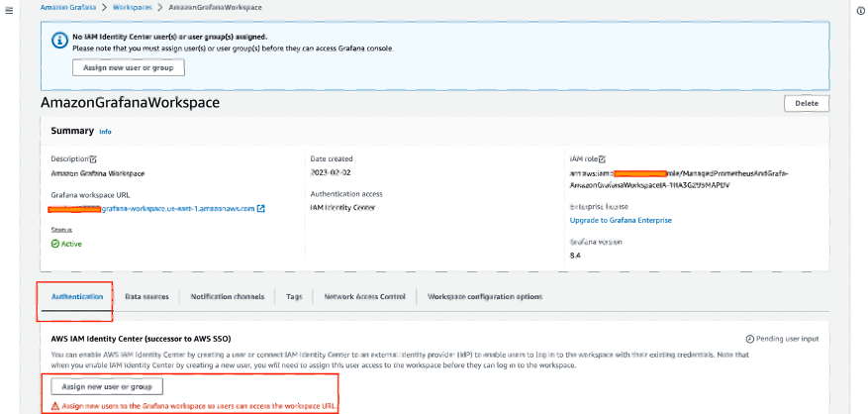Viewport: 868px width, 414px height.
Task: Click the IAM Identity Center authentication value
Action: coord(342,208)
